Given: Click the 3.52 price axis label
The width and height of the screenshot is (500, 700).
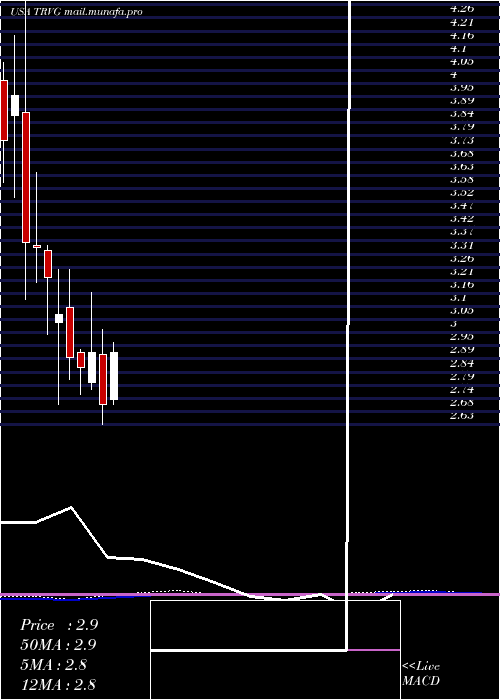Looking at the screenshot, I should (x=462, y=193).
